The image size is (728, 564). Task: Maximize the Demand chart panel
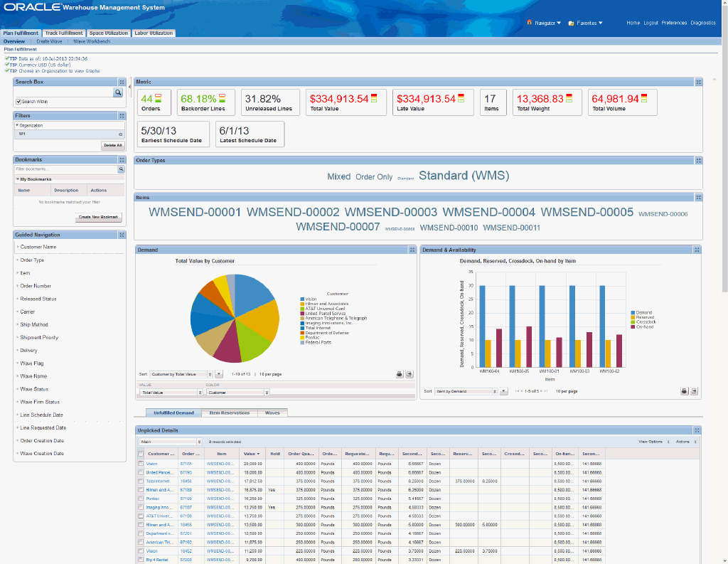point(412,250)
